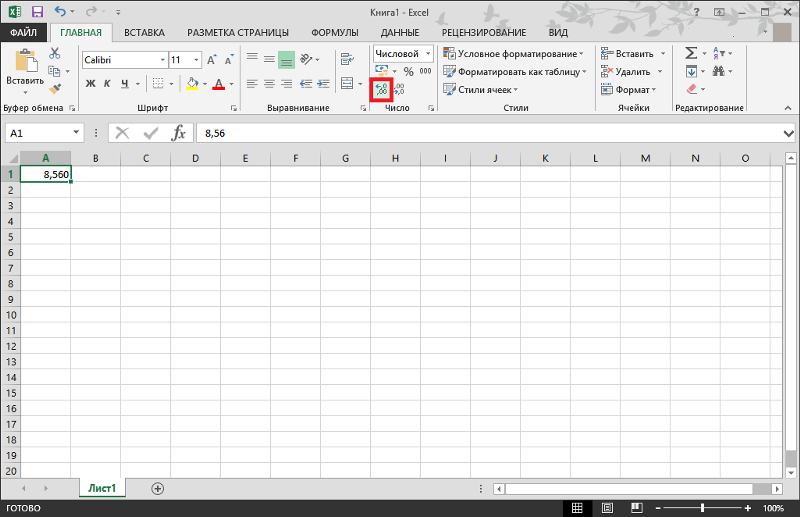This screenshot has height=517, width=800.
Task: Apply percent style to the cell
Action: click(x=409, y=71)
